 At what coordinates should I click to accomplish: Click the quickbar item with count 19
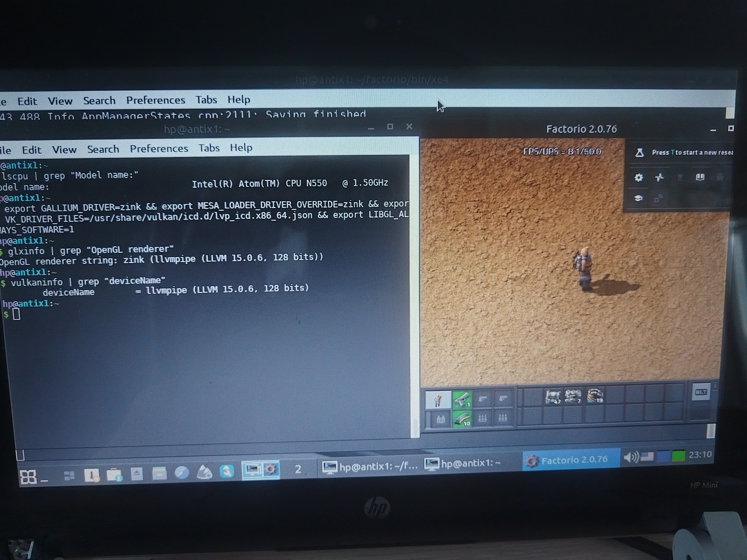point(595,396)
